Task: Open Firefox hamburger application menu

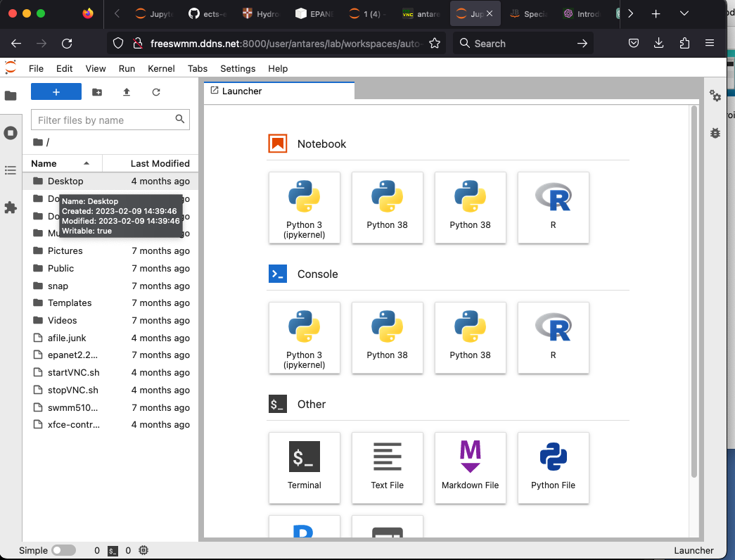Action: 710,43
